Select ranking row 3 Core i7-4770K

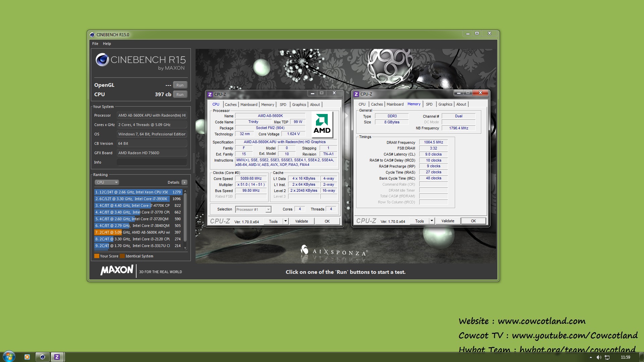pos(138,205)
